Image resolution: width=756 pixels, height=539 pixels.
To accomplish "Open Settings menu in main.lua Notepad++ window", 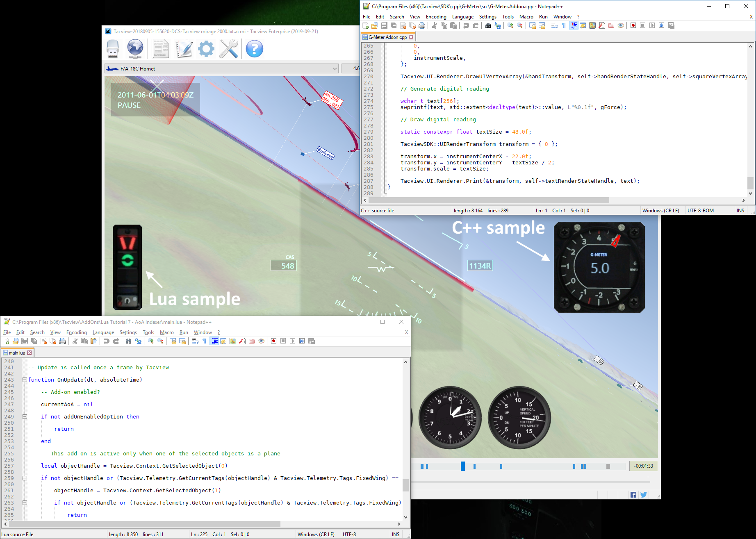I will pos(128,332).
